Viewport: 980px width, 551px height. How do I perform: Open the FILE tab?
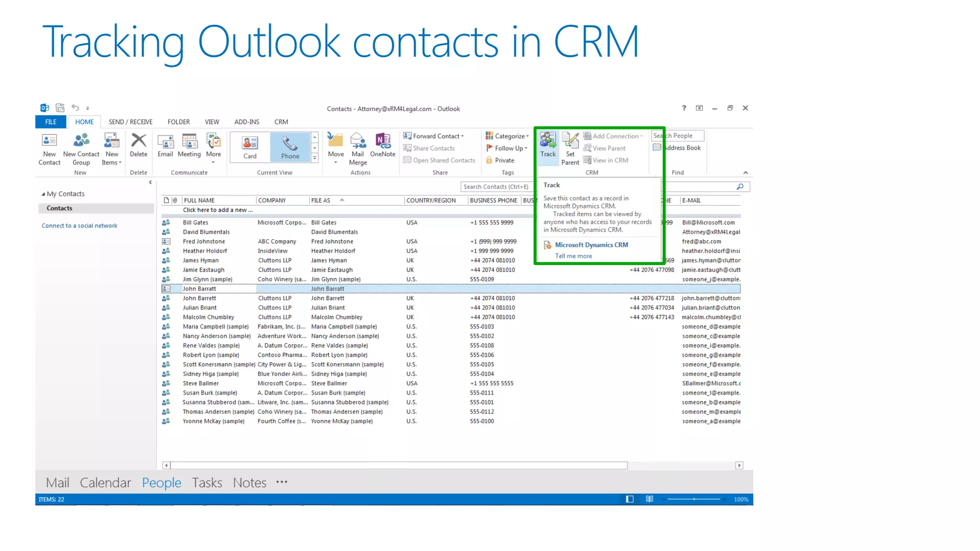[x=51, y=122]
